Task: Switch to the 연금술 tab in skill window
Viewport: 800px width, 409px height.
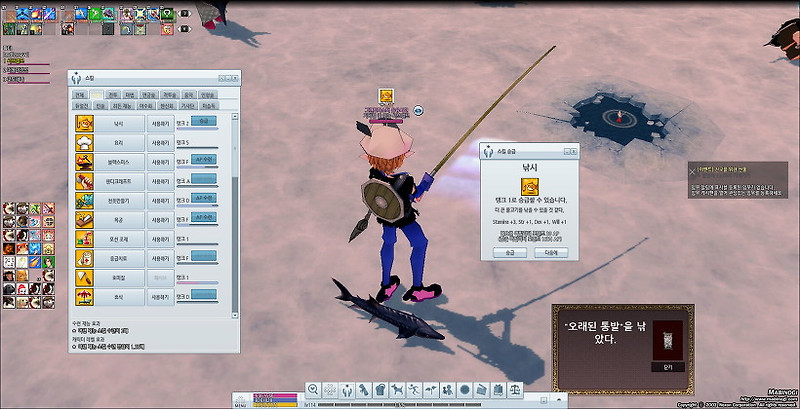Action: click(x=149, y=95)
